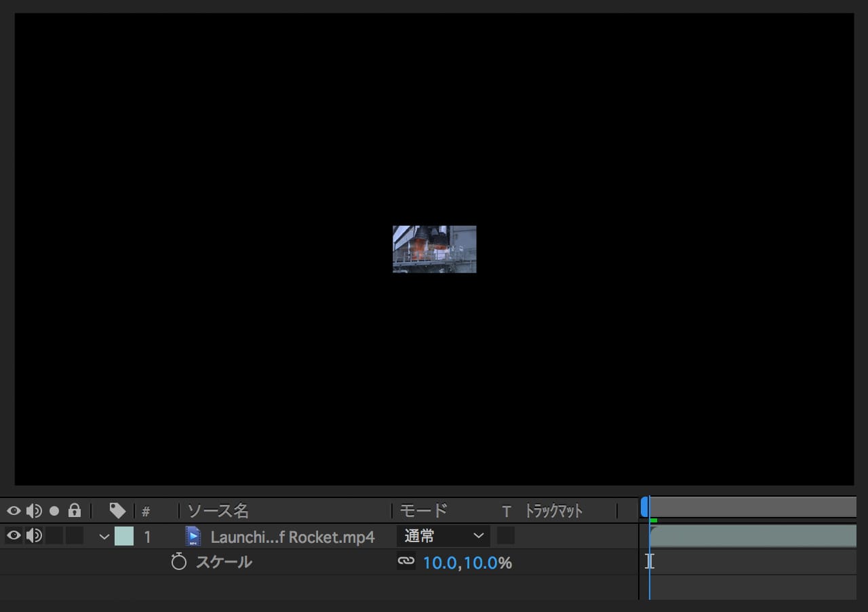
Task: Click the first scale value 10.0
Action: (x=439, y=562)
